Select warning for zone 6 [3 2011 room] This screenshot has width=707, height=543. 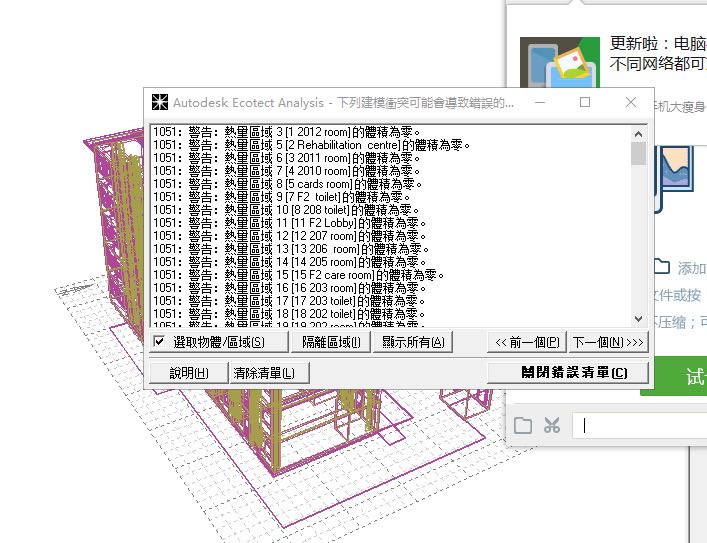click(x=286, y=158)
